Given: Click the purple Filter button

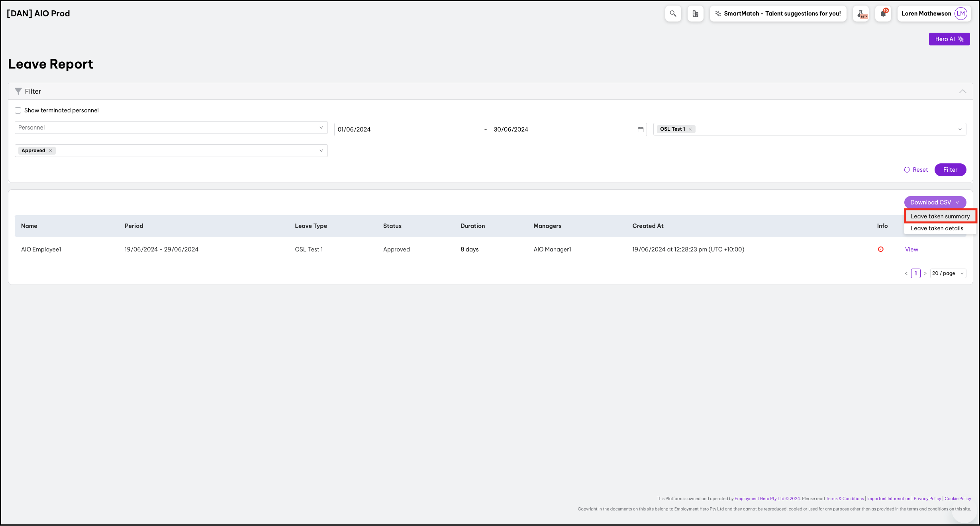Looking at the screenshot, I should coord(950,170).
